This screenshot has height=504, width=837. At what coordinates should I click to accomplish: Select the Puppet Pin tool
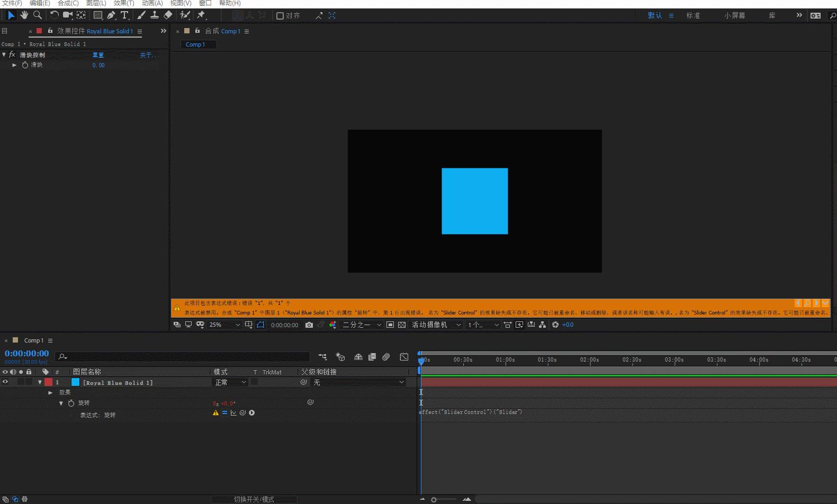[201, 15]
